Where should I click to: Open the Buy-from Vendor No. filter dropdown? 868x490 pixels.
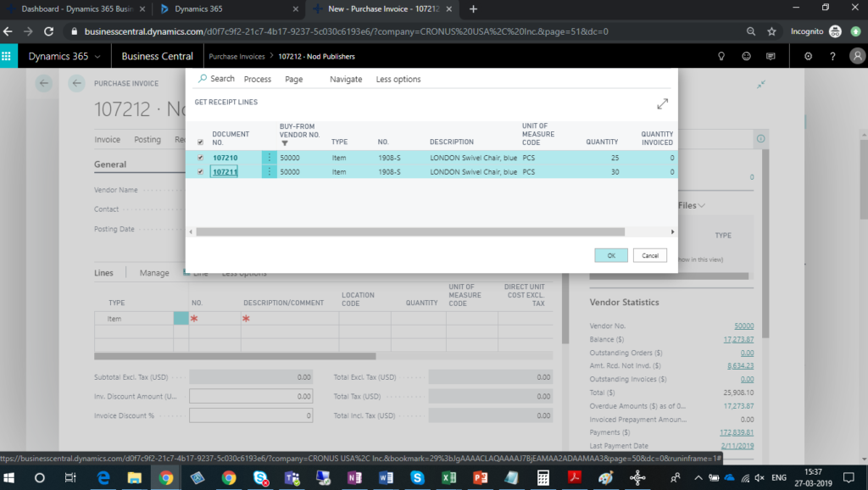click(x=284, y=143)
